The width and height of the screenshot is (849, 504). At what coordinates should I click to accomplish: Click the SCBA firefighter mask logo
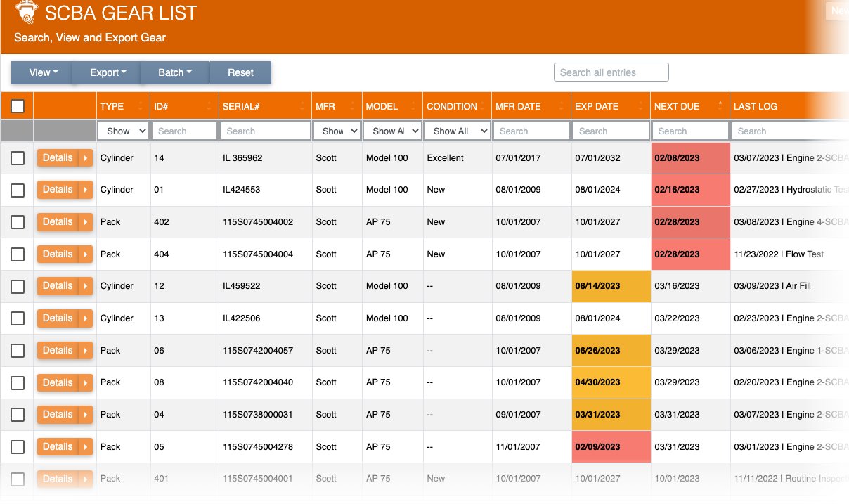26,11
